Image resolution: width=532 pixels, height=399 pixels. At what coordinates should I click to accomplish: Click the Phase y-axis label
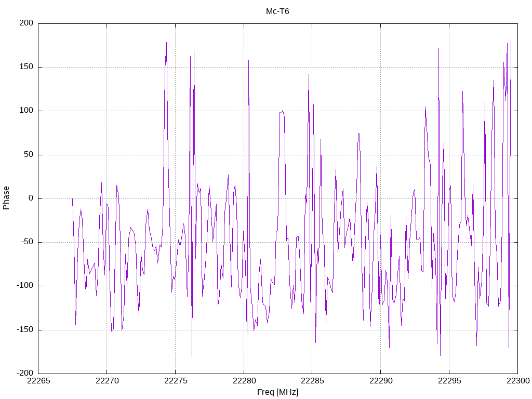[6, 198]
